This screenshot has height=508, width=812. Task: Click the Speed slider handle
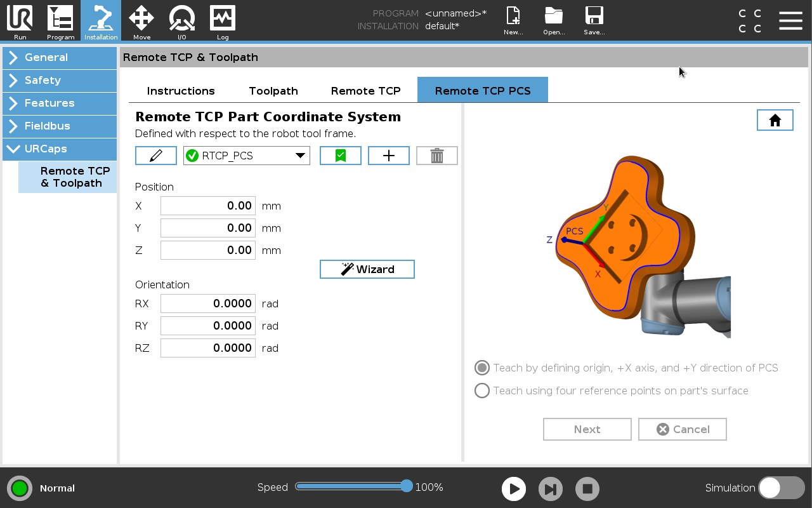tap(407, 486)
